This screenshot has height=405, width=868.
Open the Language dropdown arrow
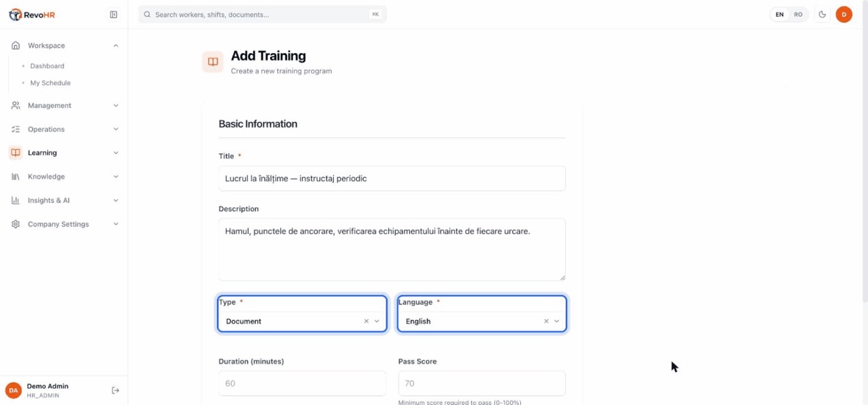coord(556,321)
